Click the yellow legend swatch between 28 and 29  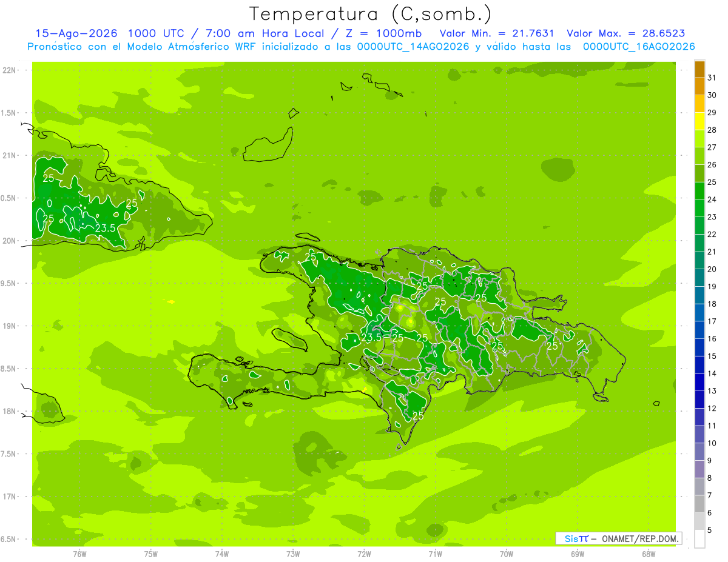[700, 121]
